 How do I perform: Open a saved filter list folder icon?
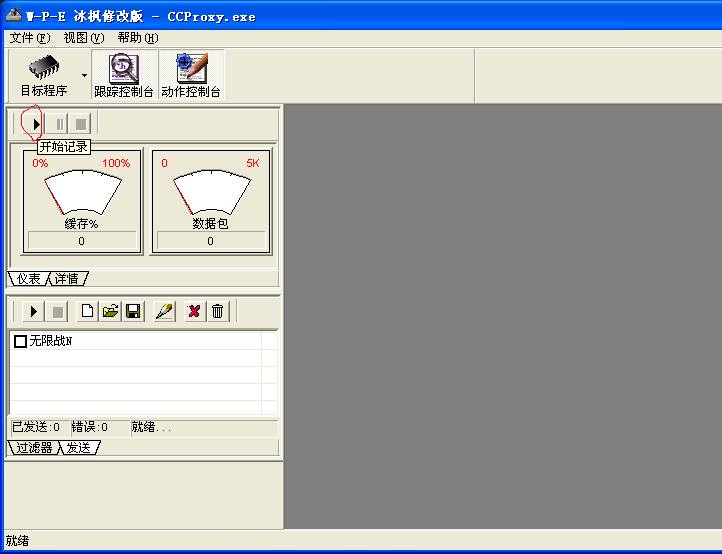point(111,312)
